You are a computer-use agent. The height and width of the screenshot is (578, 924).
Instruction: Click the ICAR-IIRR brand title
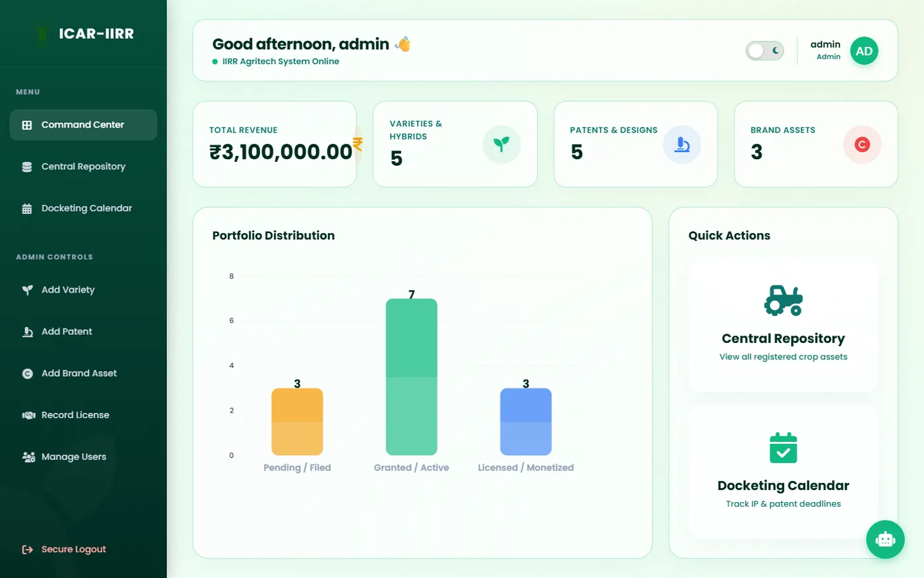pos(96,34)
